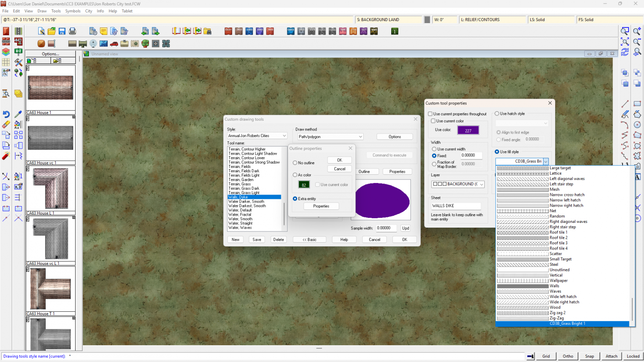Click the Save floppy disk toolbar icon

[x=62, y=31]
